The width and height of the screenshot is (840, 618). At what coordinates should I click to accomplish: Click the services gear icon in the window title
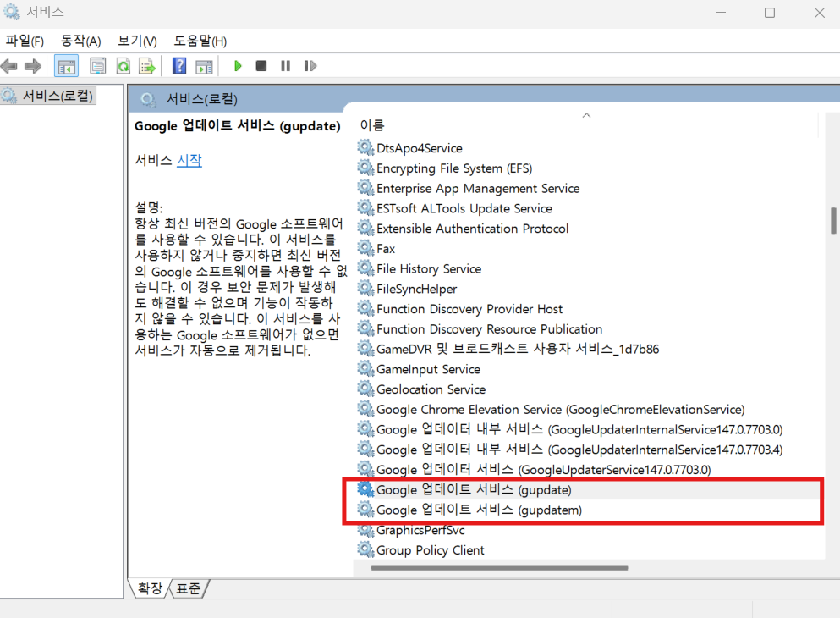12,12
